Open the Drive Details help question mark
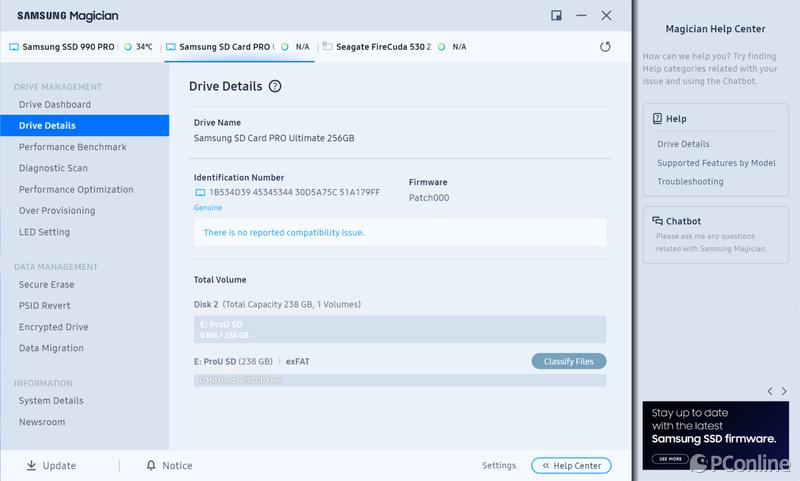 click(x=275, y=86)
